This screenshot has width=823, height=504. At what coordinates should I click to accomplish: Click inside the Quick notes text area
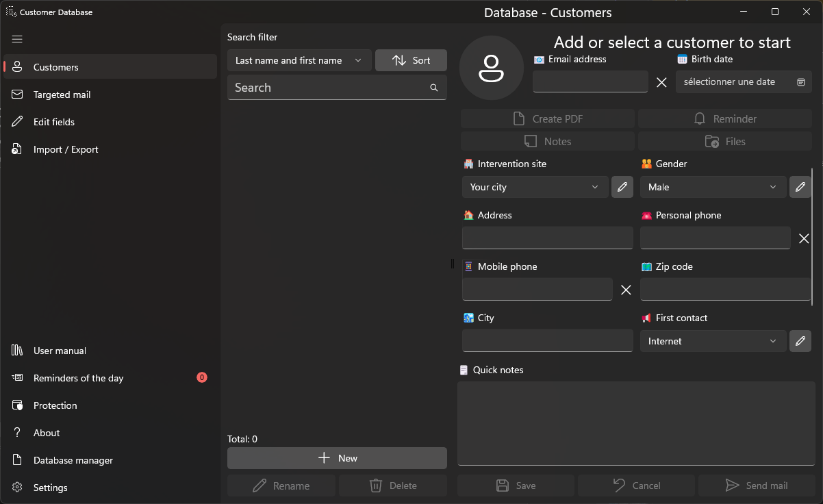(635, 423)
